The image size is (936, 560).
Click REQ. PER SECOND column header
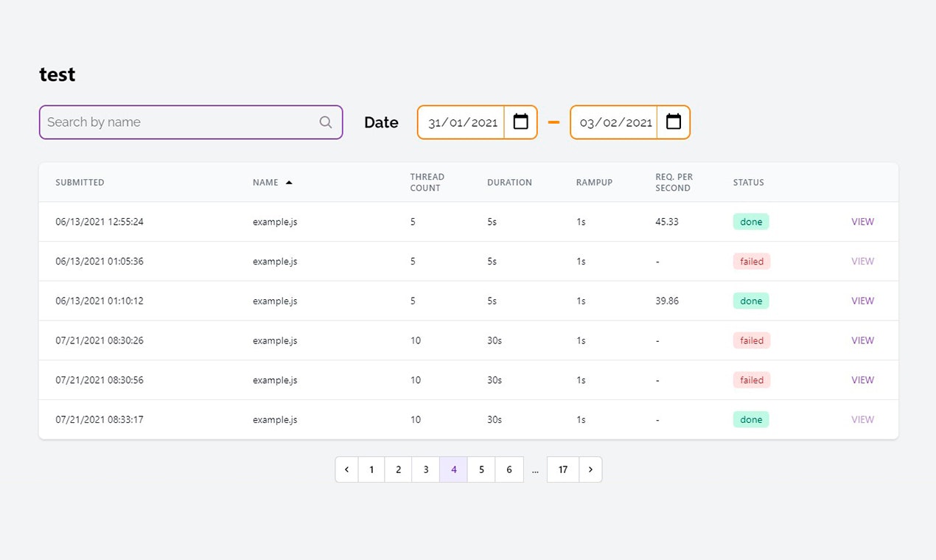(x=674, y=183)
